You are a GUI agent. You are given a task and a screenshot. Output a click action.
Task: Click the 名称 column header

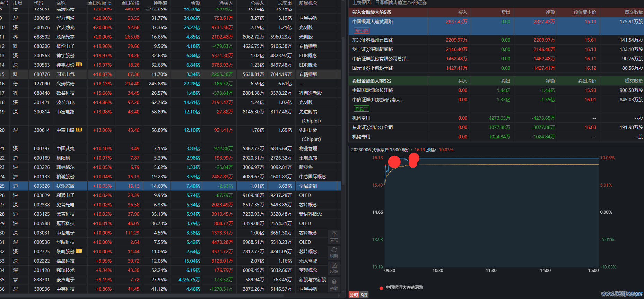click(61, 3)
